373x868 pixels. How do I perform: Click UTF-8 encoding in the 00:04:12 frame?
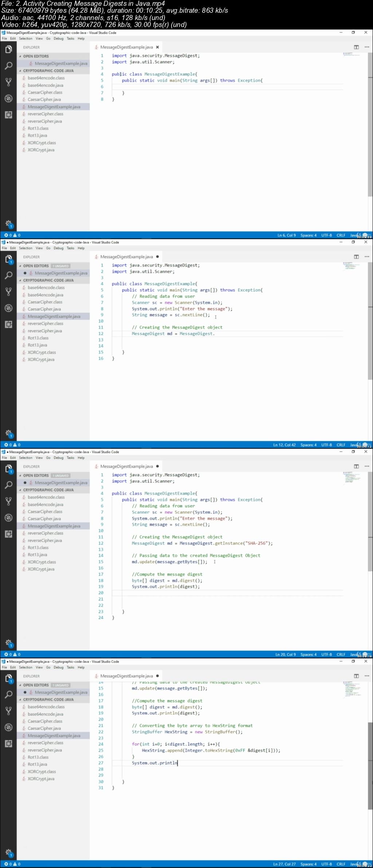tap(326, 445)
